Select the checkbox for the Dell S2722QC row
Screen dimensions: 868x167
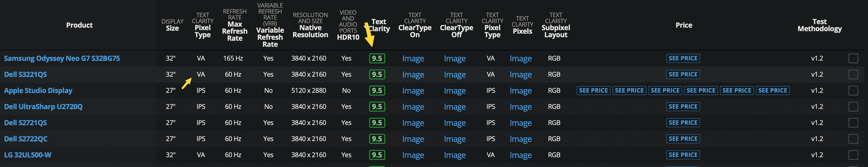click(x=853, y=139)
